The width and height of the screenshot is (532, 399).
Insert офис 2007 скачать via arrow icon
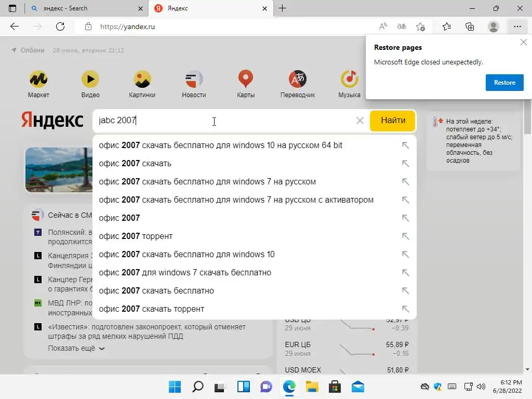405,163
